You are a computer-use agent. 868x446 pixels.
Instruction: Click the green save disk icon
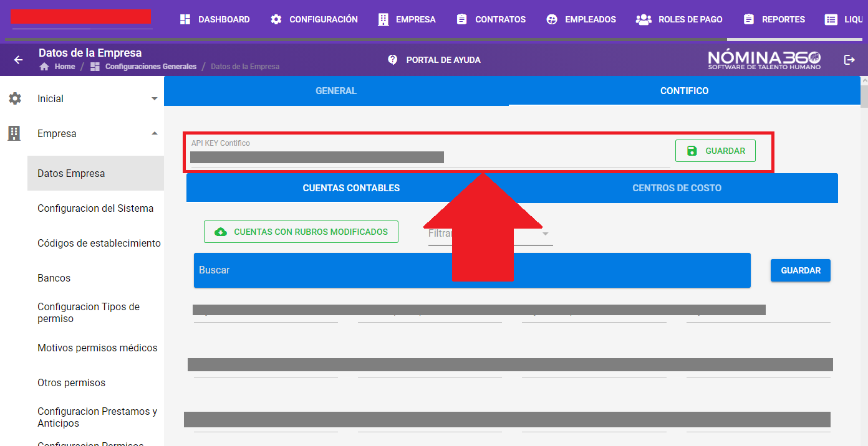pyautogui.click(x=692, y=151)
